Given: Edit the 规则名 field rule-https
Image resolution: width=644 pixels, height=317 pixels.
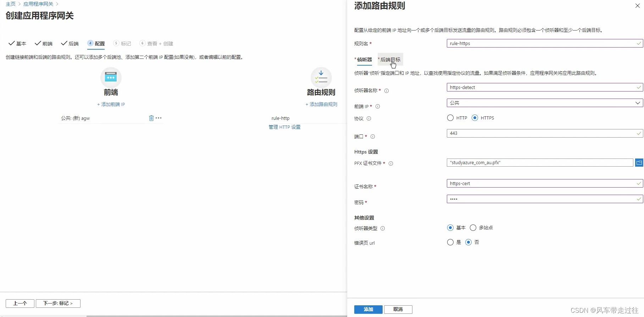Looking at the screenshot, I should 545,43.
